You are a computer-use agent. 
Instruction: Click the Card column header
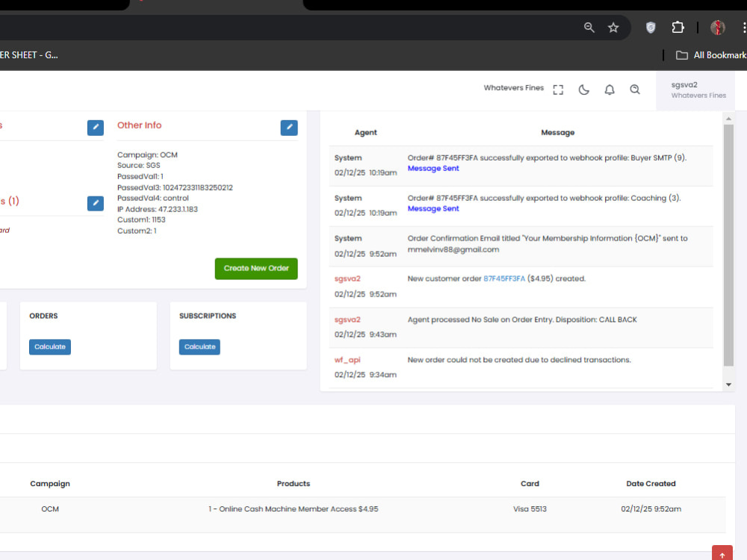point(530,483)
